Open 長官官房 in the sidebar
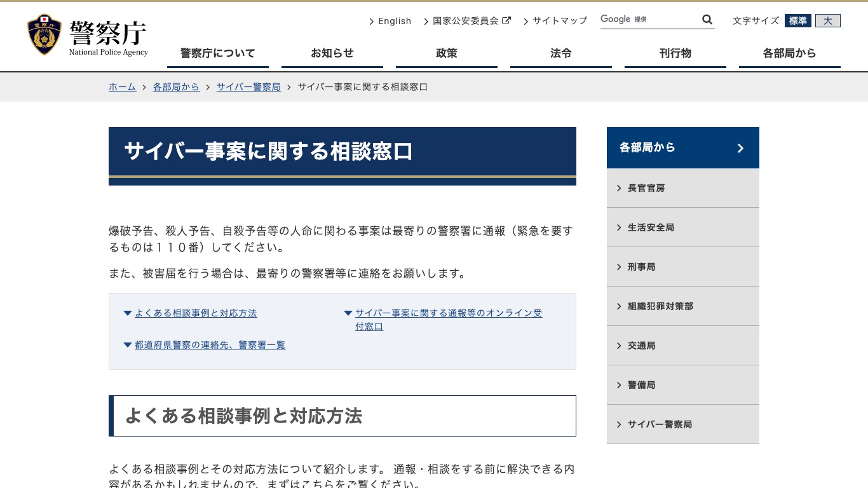The image size is (868, 488). pos(683,188)
